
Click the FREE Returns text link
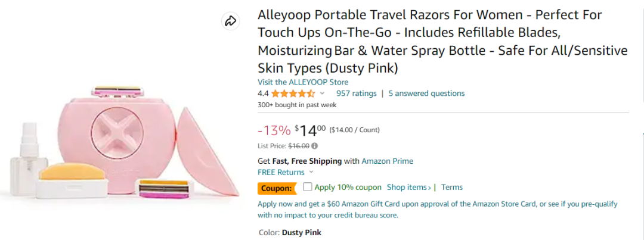click(281, 172)
